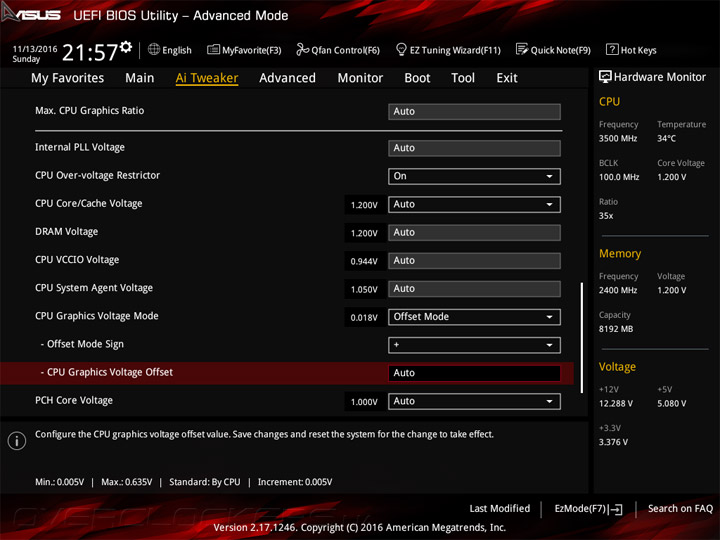Click the EzMode exit arrow icon
Viewport: 720px width, 540px height.
tap(616, 509)
